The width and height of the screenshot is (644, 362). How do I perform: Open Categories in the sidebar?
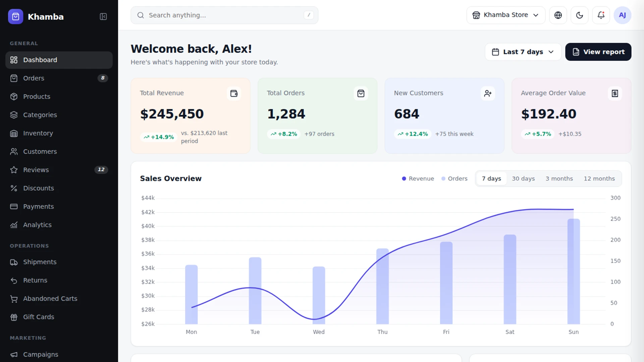[59, 115]
